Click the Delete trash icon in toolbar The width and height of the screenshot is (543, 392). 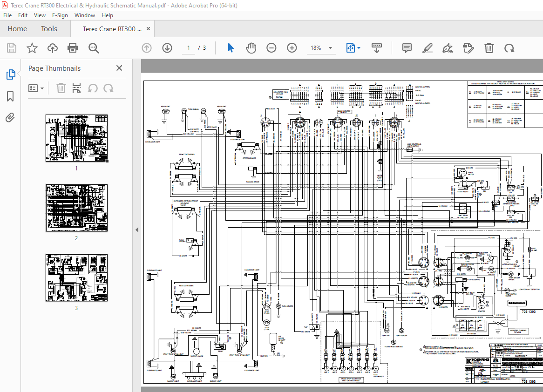coord(489,48)
